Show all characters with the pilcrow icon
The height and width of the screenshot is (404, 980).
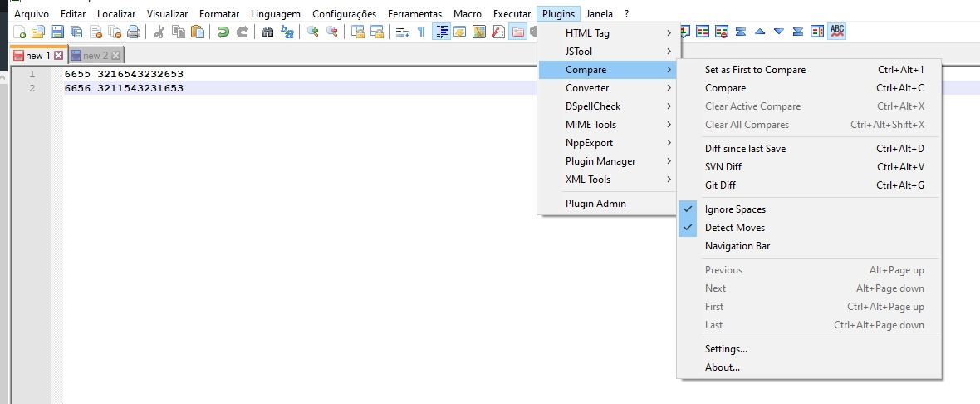[x=421, y=32]
